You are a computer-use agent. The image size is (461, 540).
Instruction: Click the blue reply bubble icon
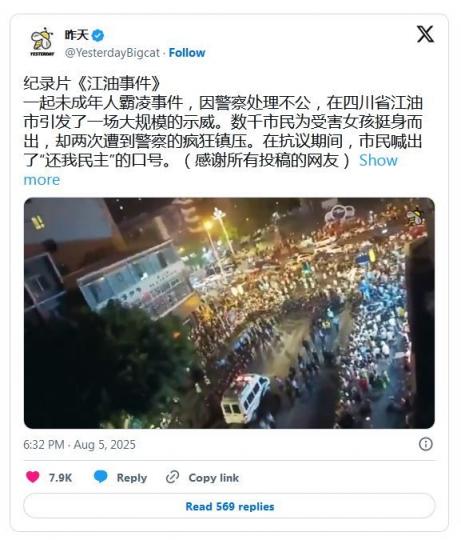point(101,477)
